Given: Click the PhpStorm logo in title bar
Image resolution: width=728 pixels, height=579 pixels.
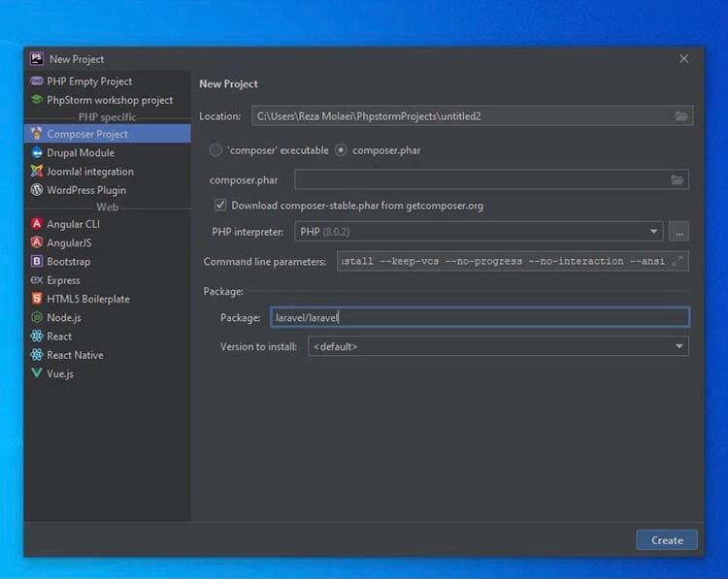Looking at the screenshot, I should pyautogui.click(x=37, y=58).
